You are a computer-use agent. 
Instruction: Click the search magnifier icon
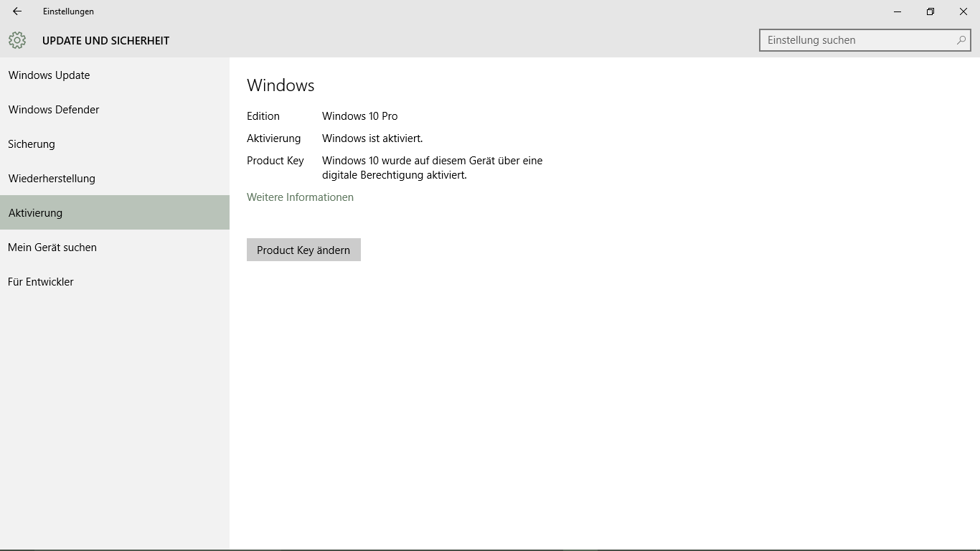(961, 40)
